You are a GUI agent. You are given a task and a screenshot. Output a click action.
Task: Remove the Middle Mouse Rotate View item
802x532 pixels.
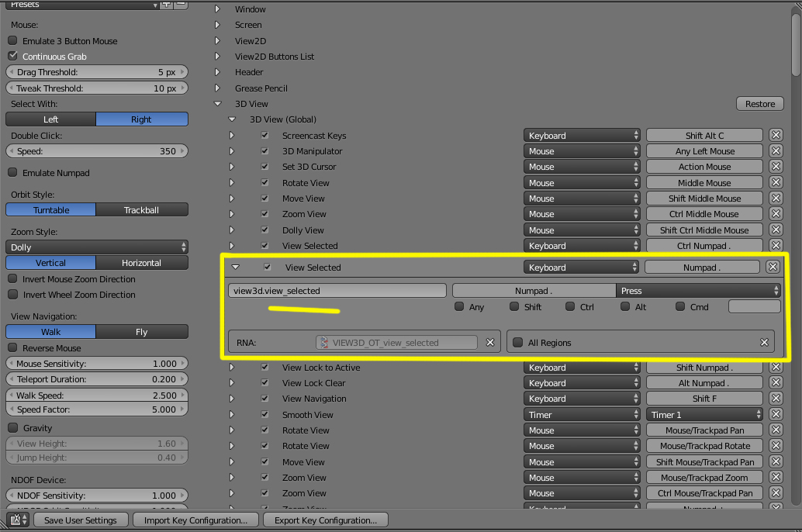(776, 182)
